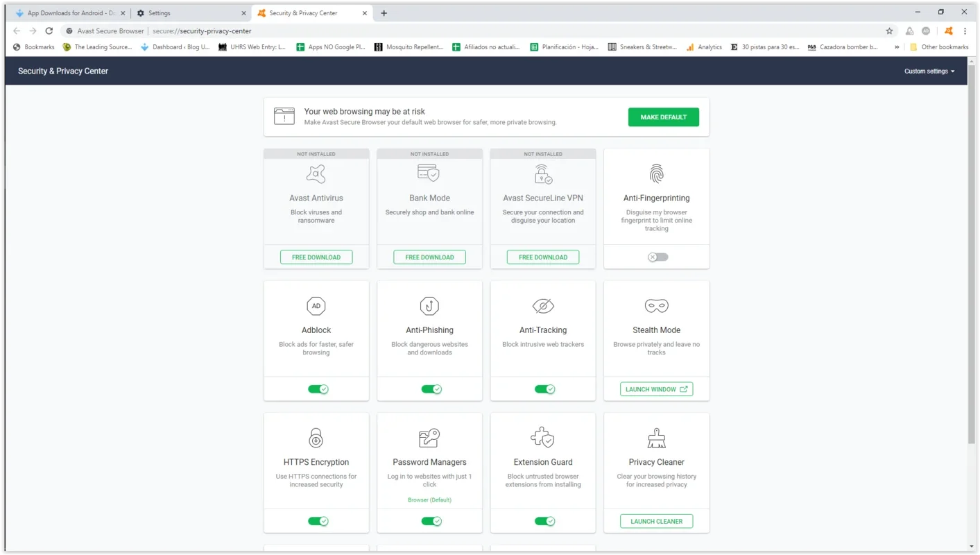Disable the Password Managers toggle
The height and width of the screenshot is (555, 980).
click(431, 521)
